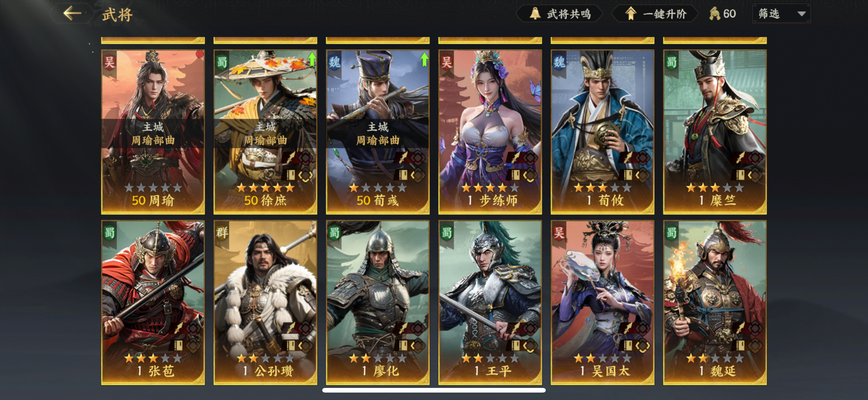Image resolution: width=868 pixels, height=400 pixels.
Task: Select the 步练师 general card
Action: tap(490, 132)
